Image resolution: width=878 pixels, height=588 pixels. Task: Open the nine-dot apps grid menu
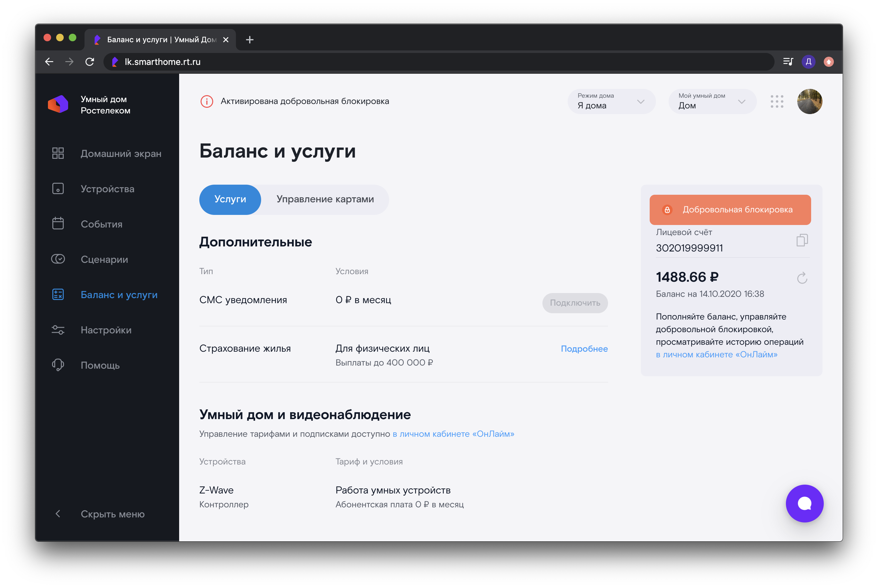coord(777,102)
